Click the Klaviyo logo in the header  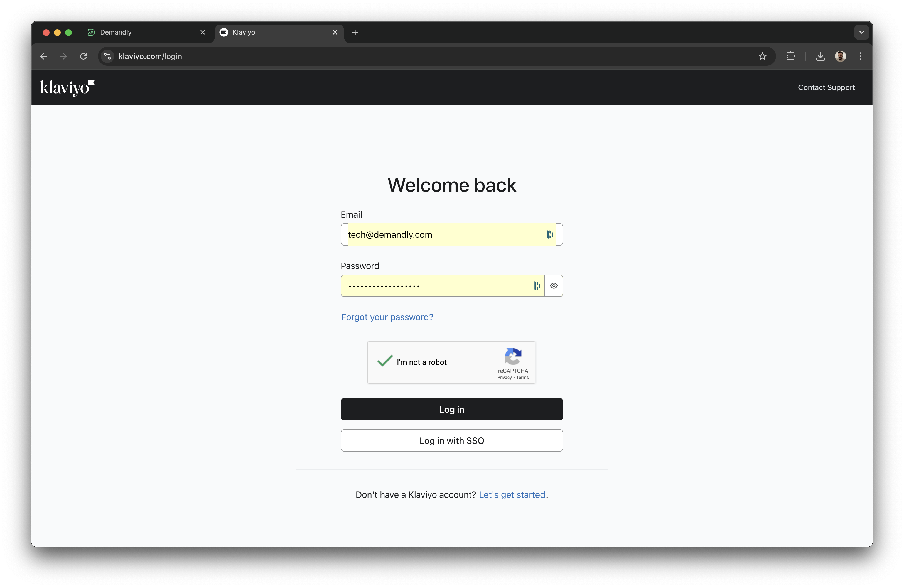67,88
